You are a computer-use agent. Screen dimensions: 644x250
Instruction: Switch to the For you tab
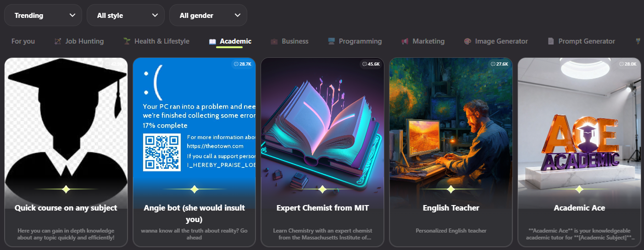click(x=23, y=41)
